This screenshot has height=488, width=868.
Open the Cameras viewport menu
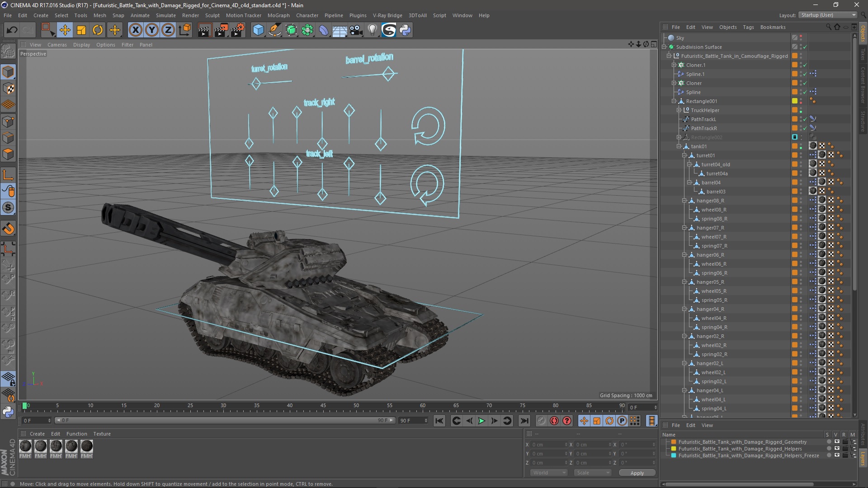pos(57,45)
